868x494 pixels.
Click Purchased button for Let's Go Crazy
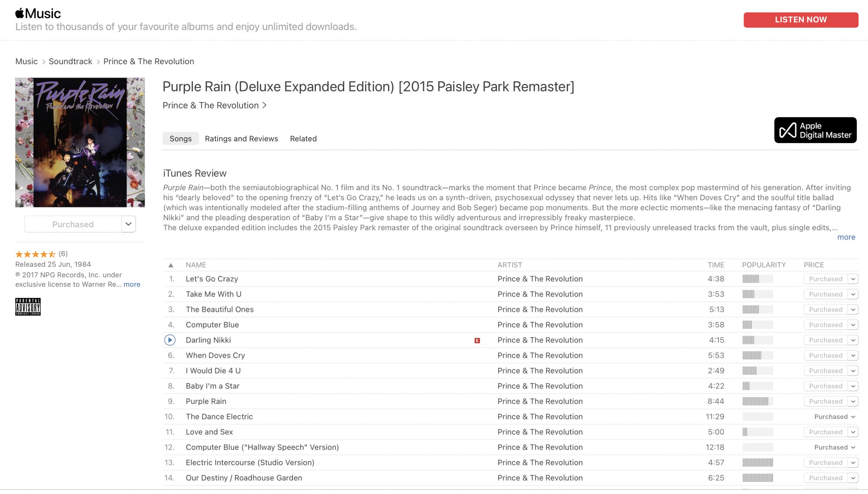click(825, 279)
